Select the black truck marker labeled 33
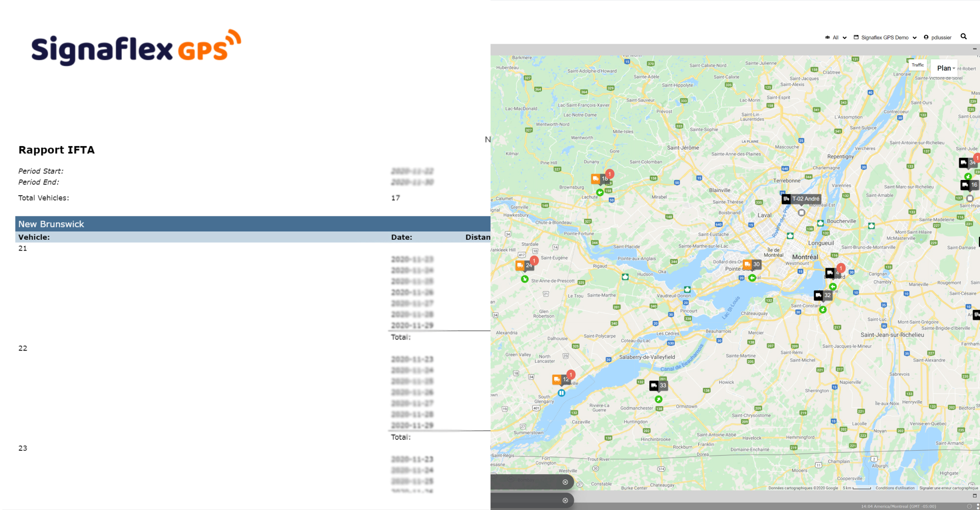 [659, 385]
